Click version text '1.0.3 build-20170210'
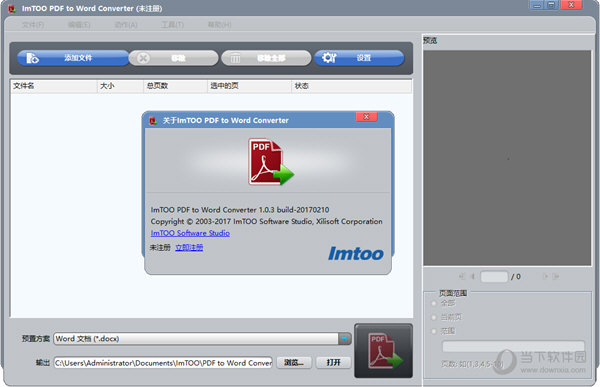The width and height of the screenshot is (600, 387). (294, 210)
